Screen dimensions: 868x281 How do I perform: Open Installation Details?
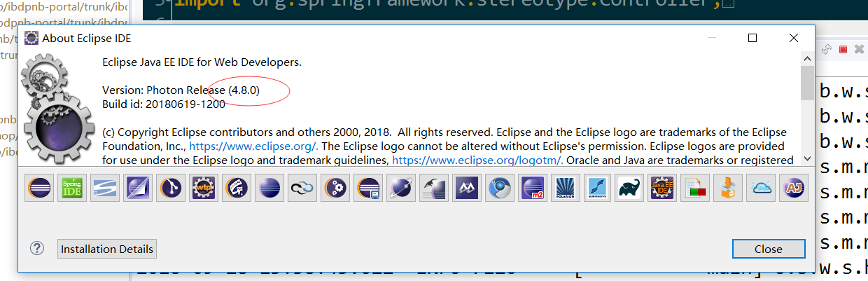(x=107, y=249)
